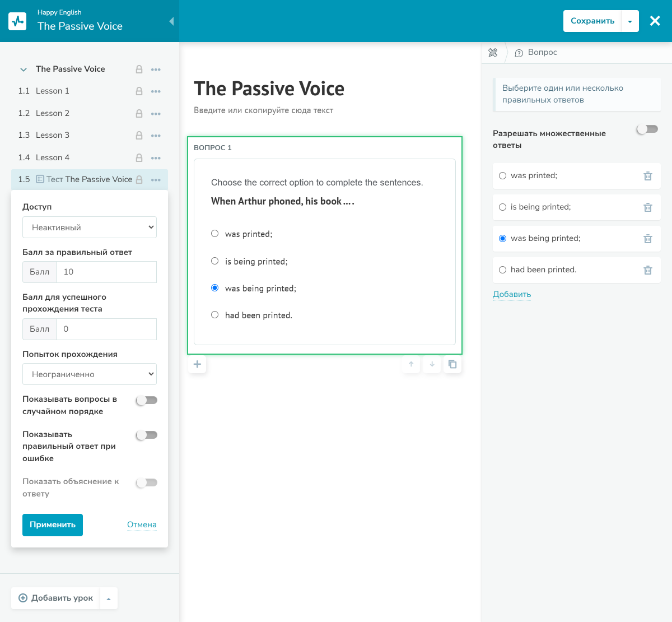The width and height of the screenshot is (672, 622).
Task: Mark 'was being printed;' correct in the right panel
Action: 502,238
